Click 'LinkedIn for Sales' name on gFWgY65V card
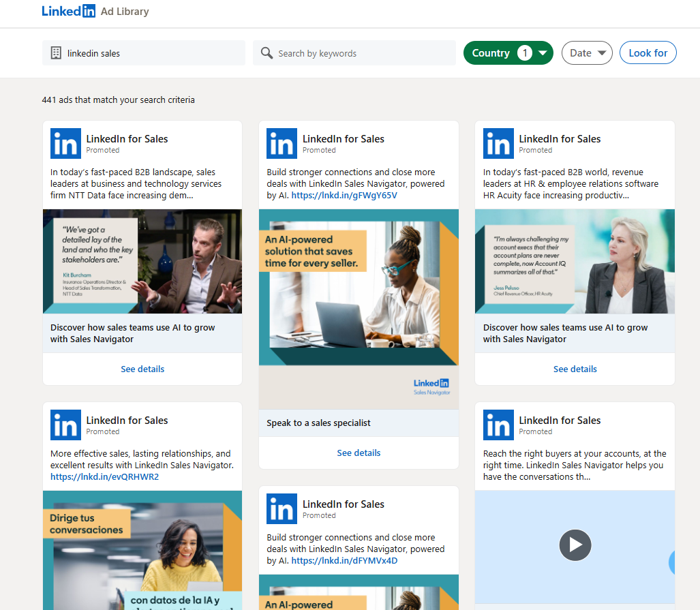This screenshot has height=610, width=700. [x=344, y=139]
